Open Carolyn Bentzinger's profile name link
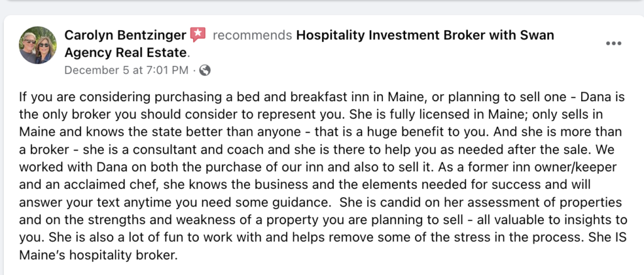Viewport: 644px width, 275px height. (x=125, y=35)
